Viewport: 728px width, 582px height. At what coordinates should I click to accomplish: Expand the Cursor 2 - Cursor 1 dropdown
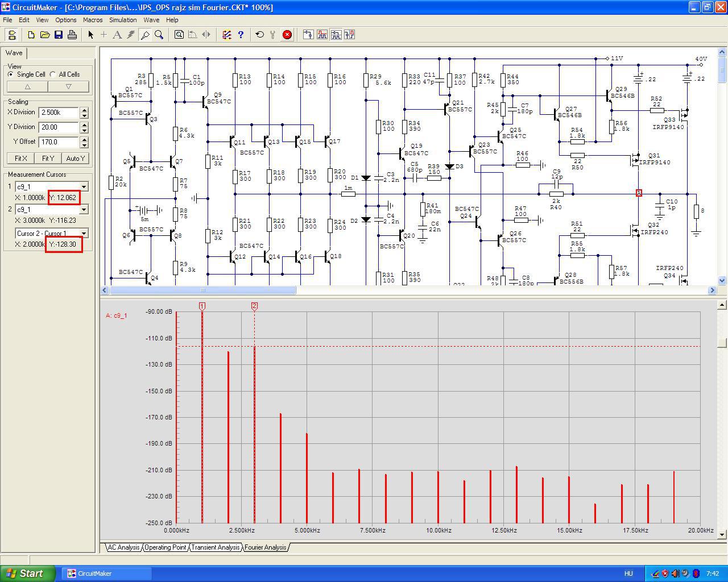[x=84, y=234]
